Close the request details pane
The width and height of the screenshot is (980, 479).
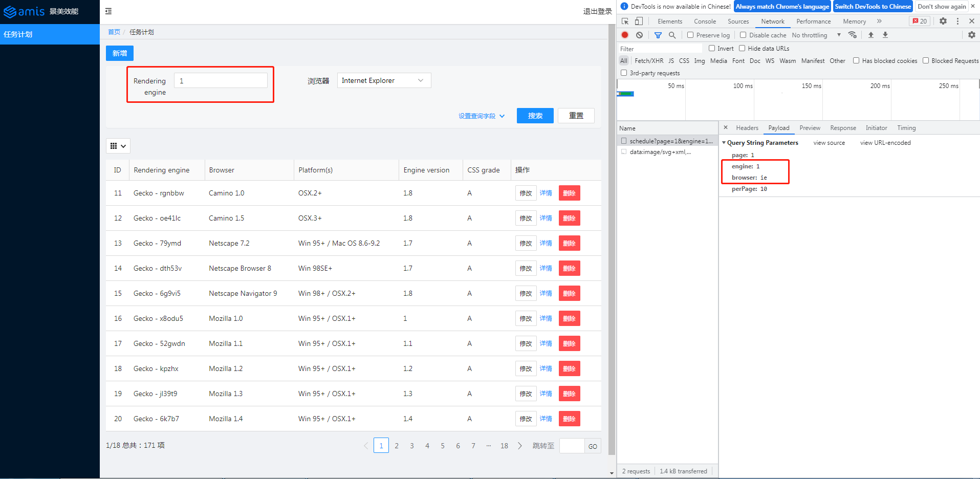click(726, 127)
